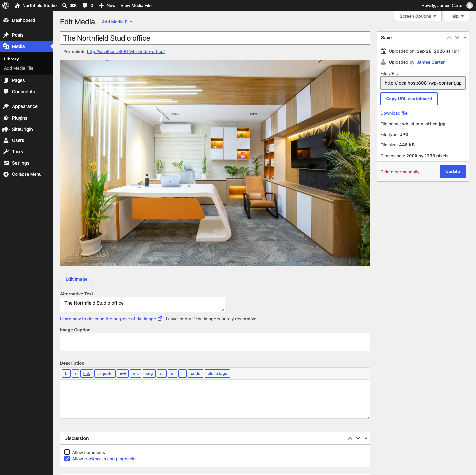Image resolution: width=476 pixels, height=475 pixels.
Task: Toggle the Save panel collapse triangle
Action: [465, 38]
